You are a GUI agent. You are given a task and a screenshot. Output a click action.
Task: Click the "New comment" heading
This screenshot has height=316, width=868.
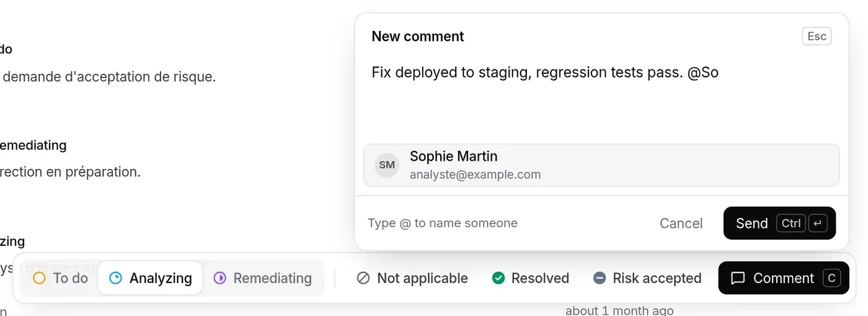click(x=418, y=37)
